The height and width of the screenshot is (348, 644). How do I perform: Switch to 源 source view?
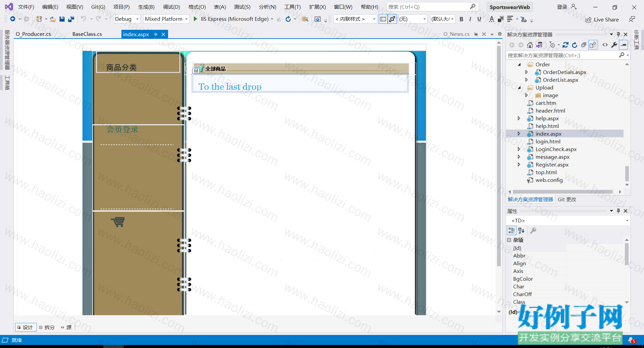click(x=66, y=327)
